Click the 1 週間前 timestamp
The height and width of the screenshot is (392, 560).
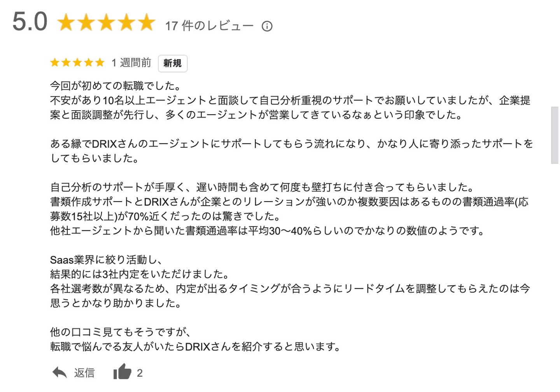(x=131, y=63)
